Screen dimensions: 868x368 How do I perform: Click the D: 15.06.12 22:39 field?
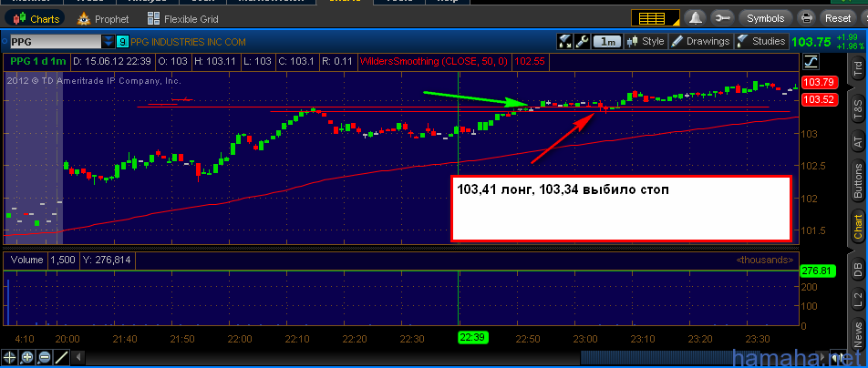[x=112, y=61]
